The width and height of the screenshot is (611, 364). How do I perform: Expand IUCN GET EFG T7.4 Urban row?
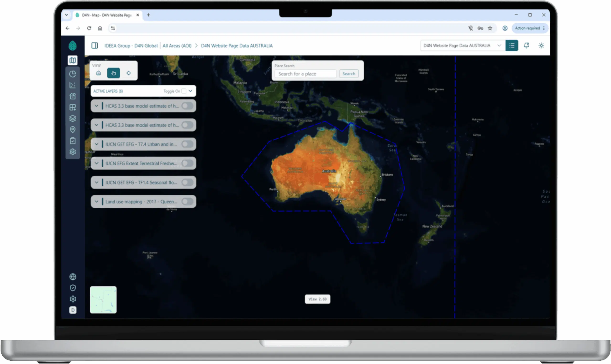coord(97,144)
